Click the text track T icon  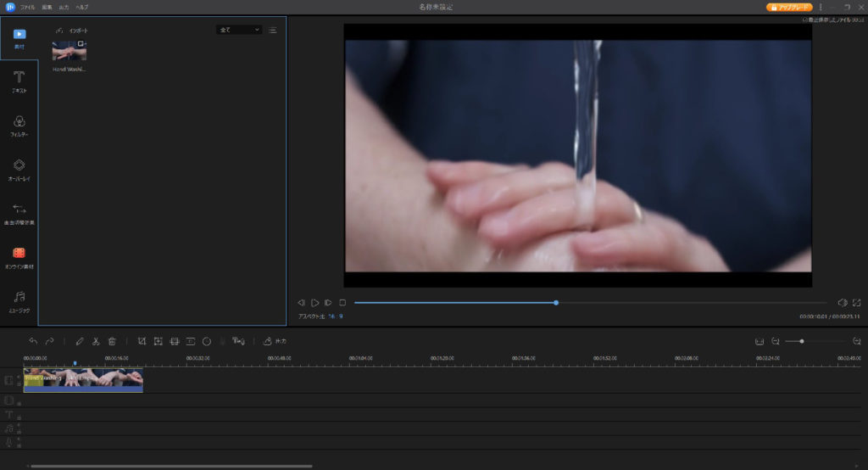coord(8,415)
